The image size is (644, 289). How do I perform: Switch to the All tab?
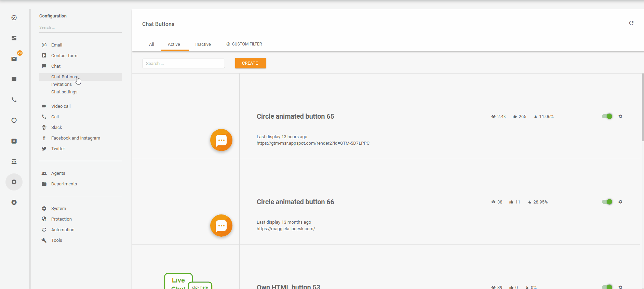pos(151,44)
